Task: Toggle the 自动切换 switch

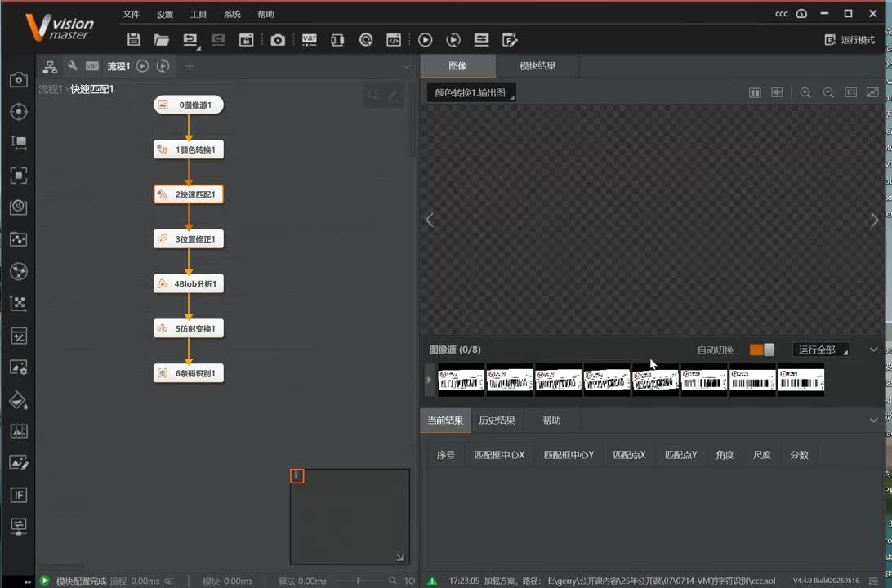Action: point(762,350)
